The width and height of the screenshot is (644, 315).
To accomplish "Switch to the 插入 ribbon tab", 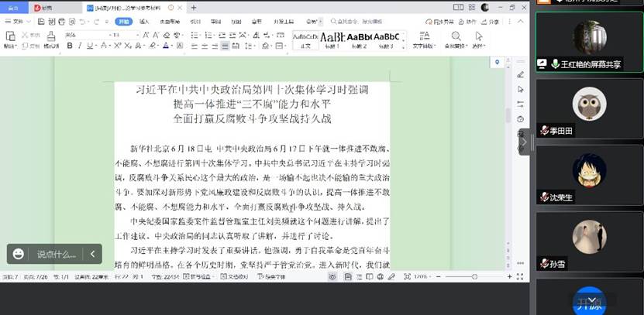I will tap(144, 22).
